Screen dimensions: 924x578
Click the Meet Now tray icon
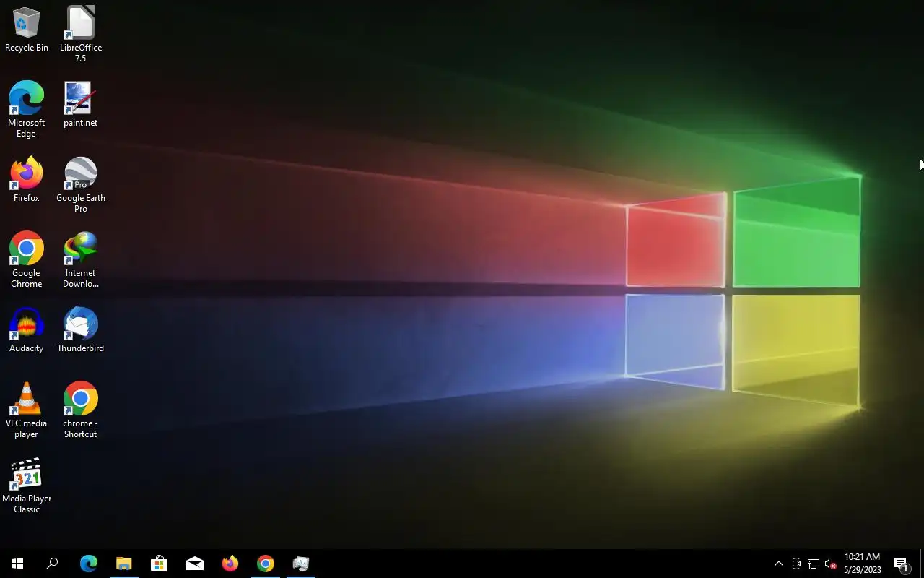click(x=796, y=564)
